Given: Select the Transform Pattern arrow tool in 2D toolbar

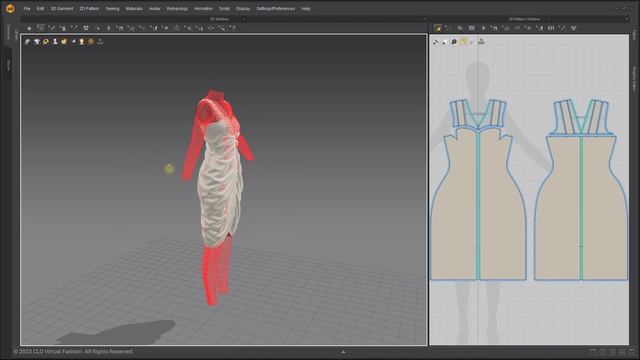Looking at the screenshot, I should point(483,28).
